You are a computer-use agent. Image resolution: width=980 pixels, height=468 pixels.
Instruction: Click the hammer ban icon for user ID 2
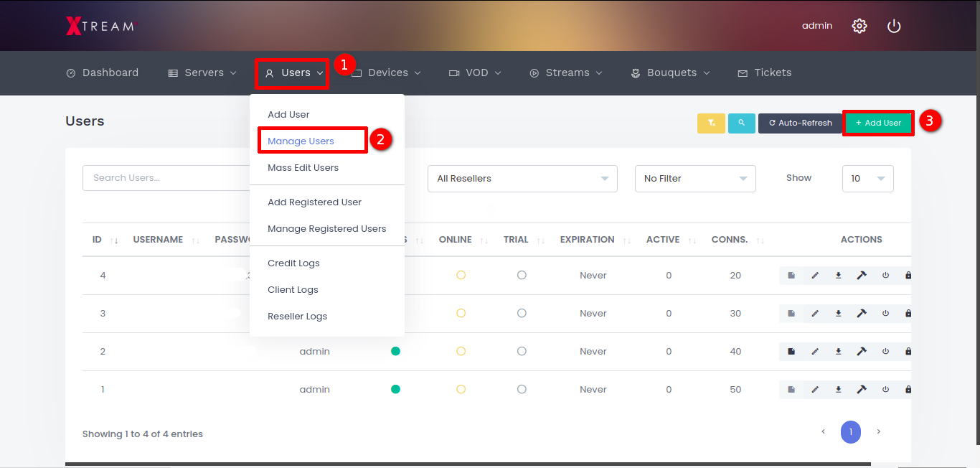click(862, 352)
